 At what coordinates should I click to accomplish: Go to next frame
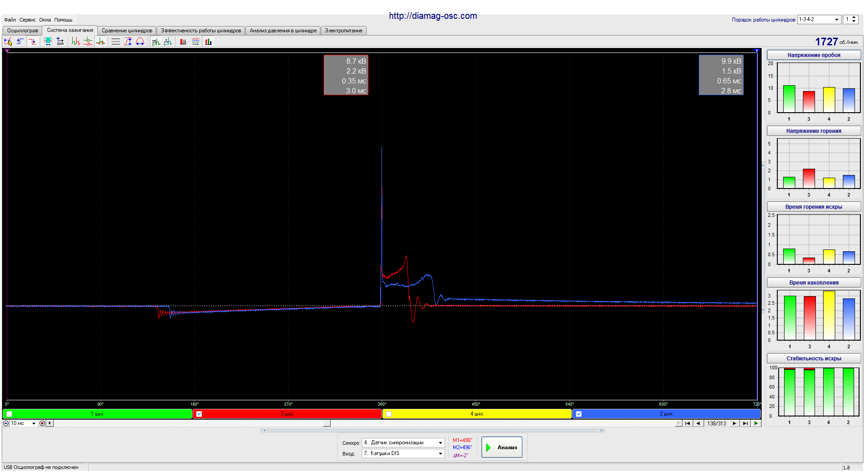(x=734, y=423)
